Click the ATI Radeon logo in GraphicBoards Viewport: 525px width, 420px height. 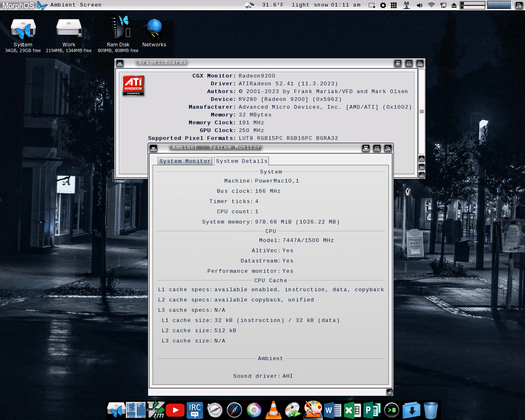click(x=133, y=86)
